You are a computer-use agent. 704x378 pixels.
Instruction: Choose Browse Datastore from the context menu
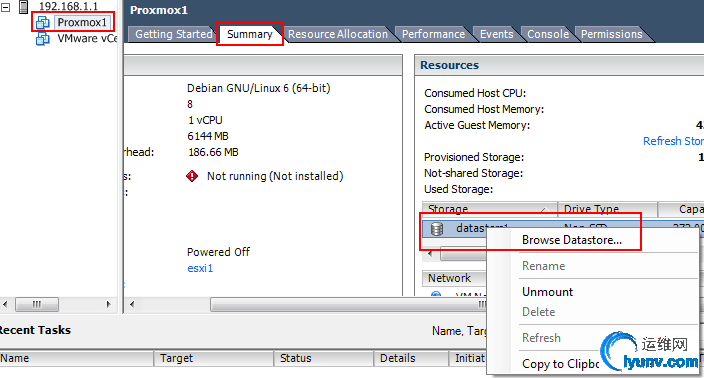572,240
